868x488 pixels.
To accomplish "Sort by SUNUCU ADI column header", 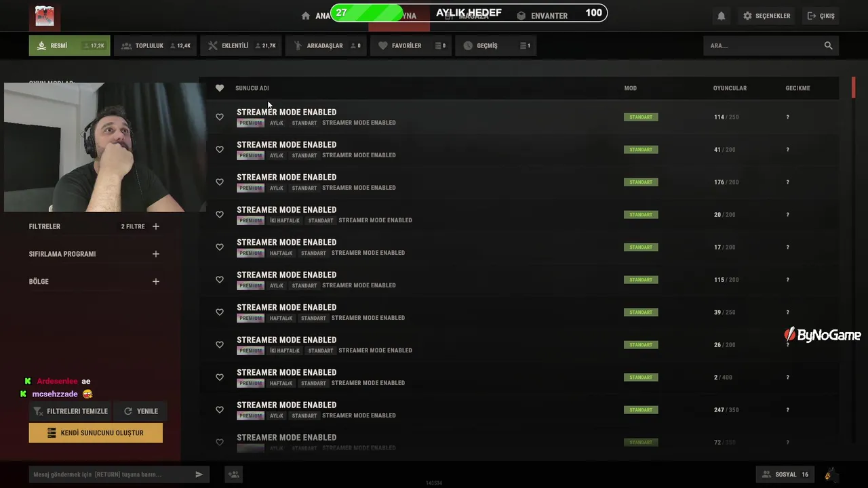I will [x=252, y=88].
